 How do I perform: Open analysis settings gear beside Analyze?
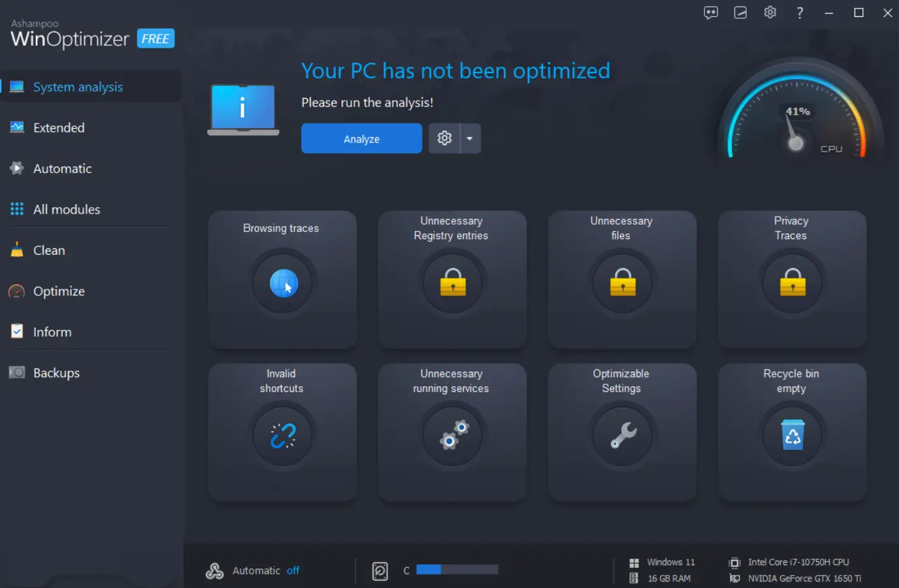point(445,138)
